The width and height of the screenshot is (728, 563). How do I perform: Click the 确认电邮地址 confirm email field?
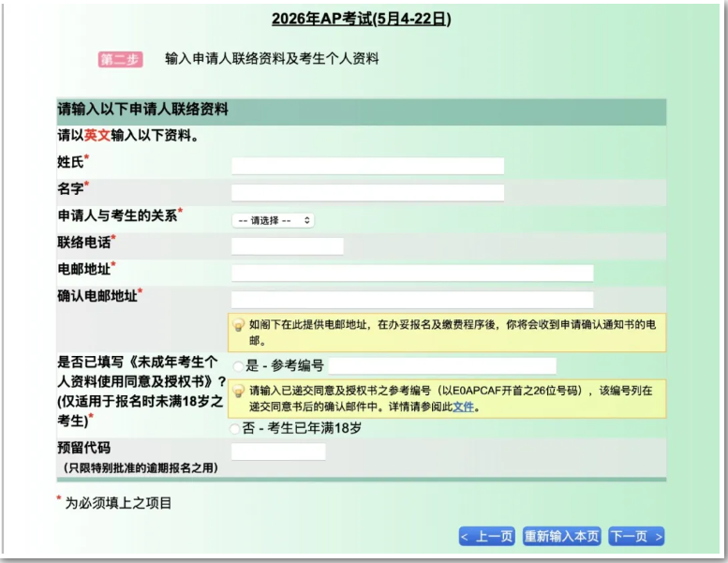tap(412, 300)
